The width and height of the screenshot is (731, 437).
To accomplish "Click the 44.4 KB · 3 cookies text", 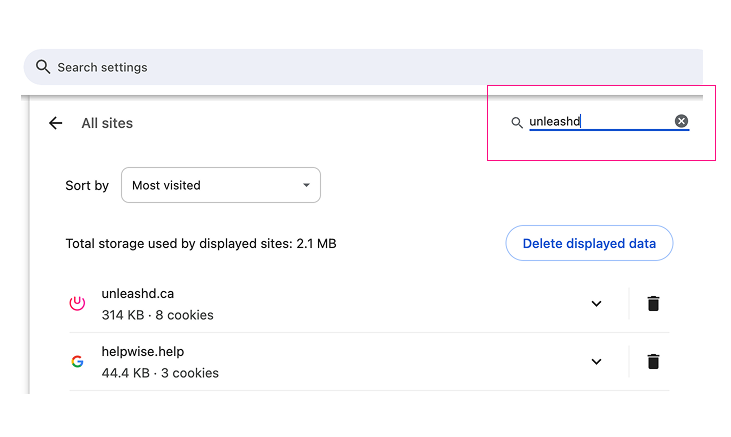I will point(160,373).
